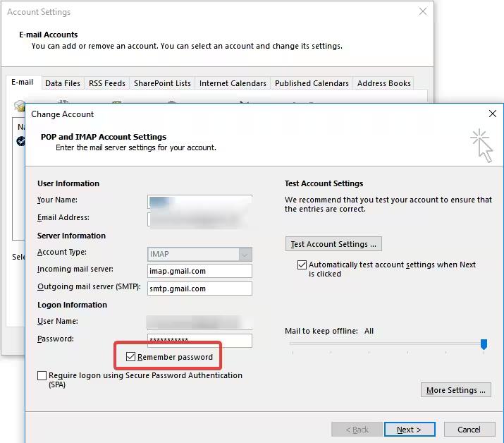
Task: Click the New account envelope icon in Account Settings
Action: [19, 106]
